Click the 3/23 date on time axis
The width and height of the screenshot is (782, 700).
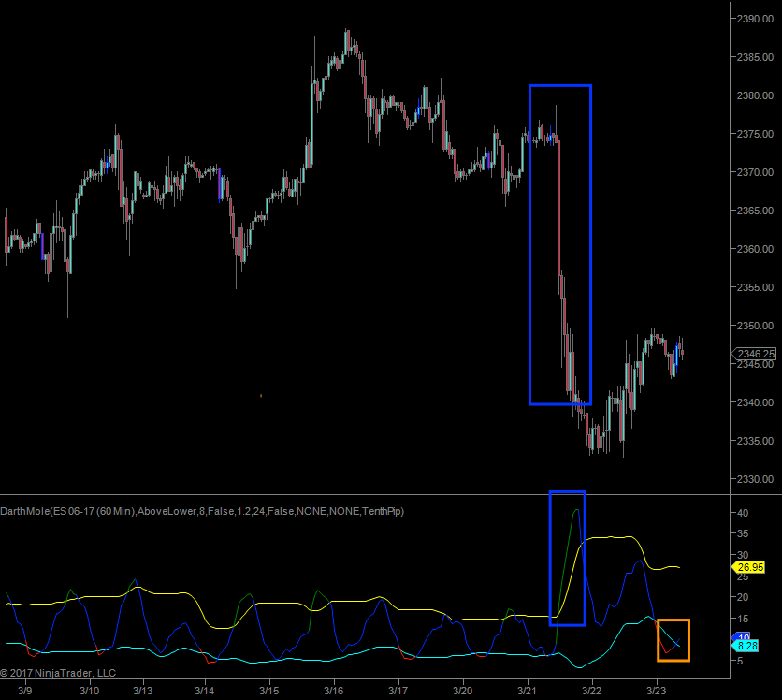(x=657, y=691)
